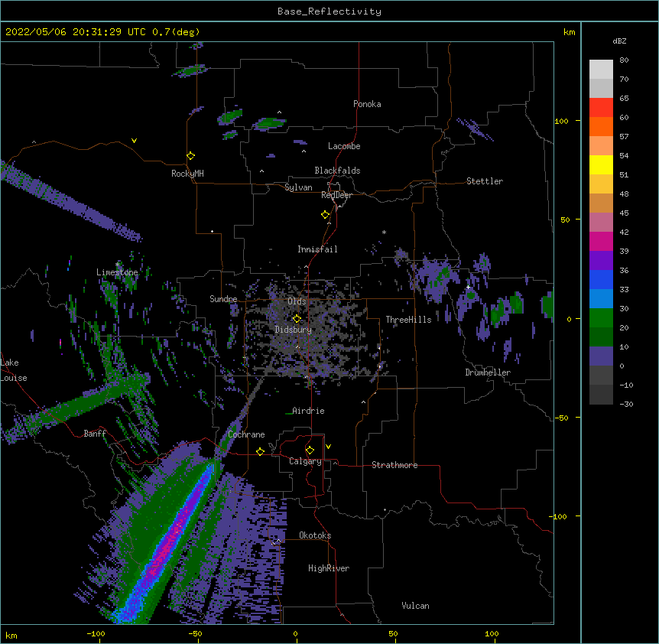Pick the blue 33-36 dBZ legend swatch
This screenshot has height=644, width=659.
pyautogui.click(x=601, y=279)
